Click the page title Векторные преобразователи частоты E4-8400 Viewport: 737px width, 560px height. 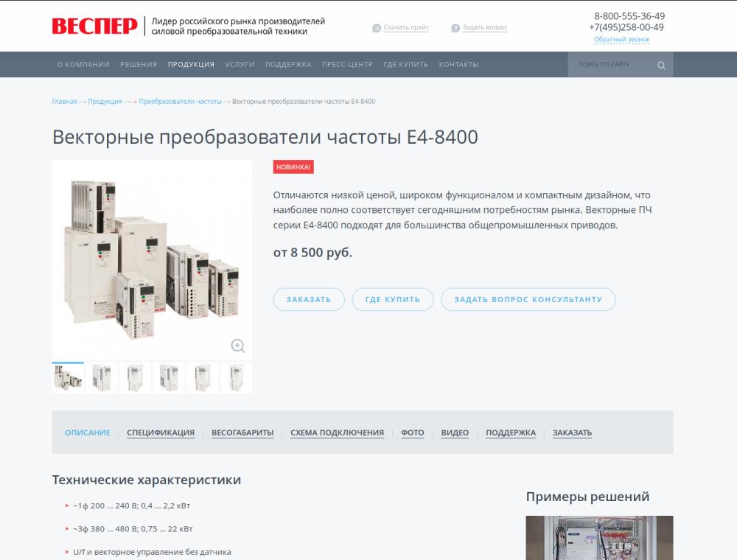click(x=265, y=137)
